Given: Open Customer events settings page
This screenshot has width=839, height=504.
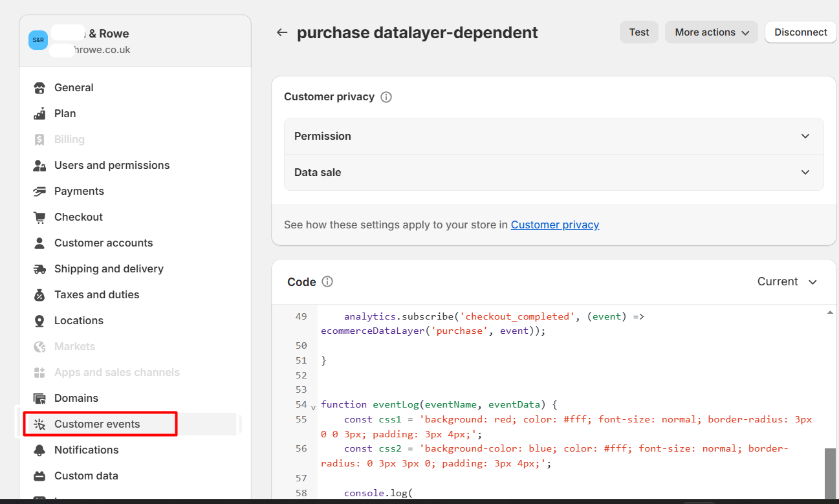Looking at the screenshot, I should point(97,424).
